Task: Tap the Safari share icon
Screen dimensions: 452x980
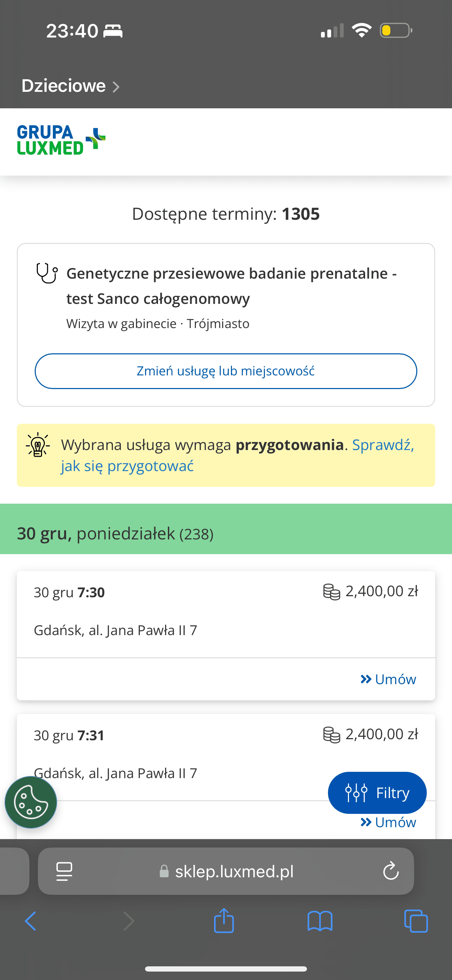Action: [x=224, y=921]
